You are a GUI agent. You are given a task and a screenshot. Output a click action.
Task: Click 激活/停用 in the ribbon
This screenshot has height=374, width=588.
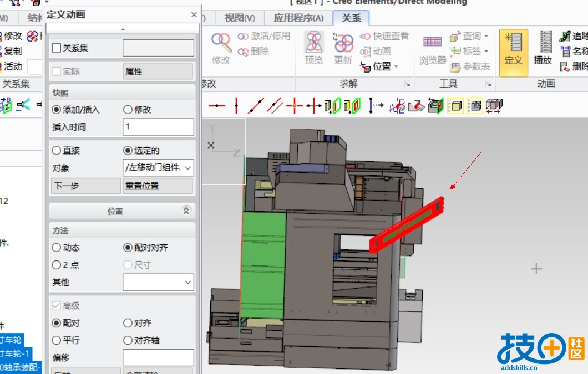(264, 36)
